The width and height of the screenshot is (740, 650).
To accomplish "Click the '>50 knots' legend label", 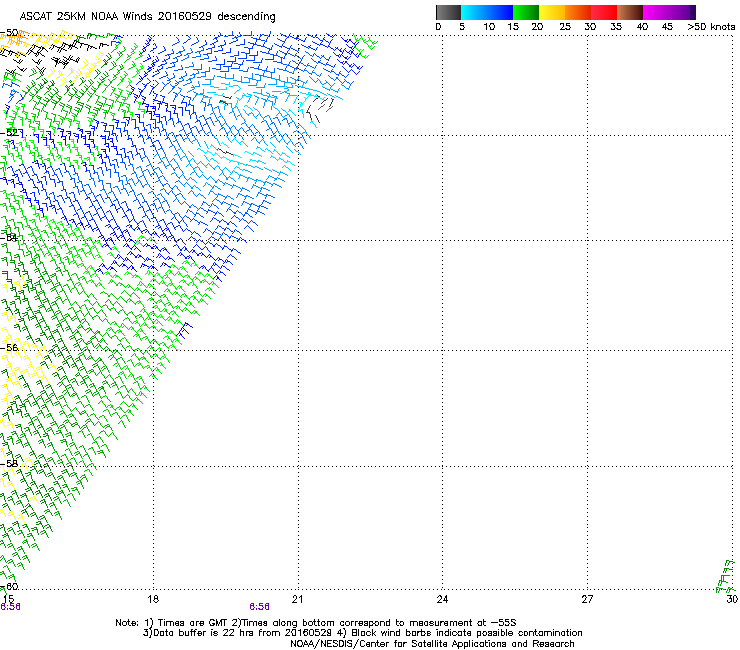I will [x=711, y=27].
